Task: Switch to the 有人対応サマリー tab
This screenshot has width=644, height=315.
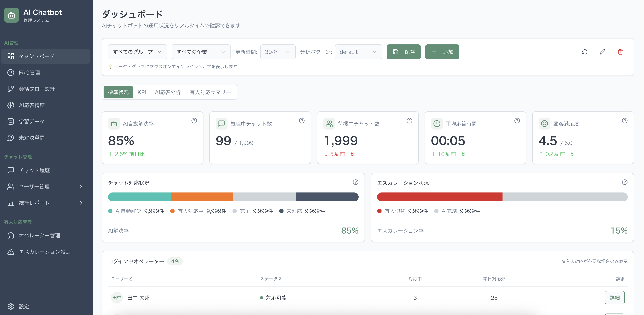Action: [x=210, y=92]
